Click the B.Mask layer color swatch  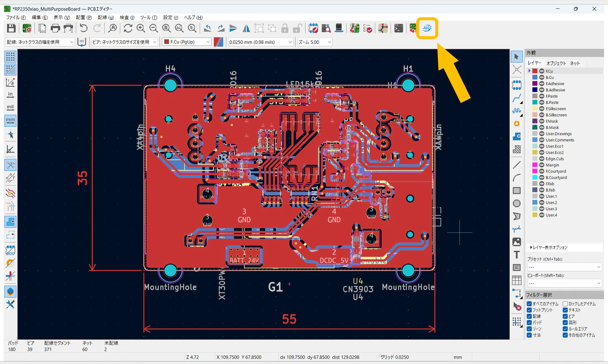535,127
